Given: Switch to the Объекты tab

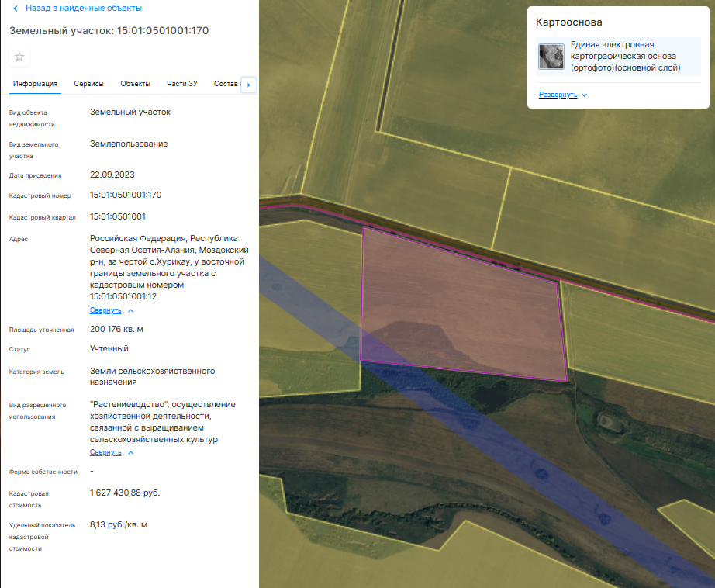Looking at the screenshot, I should 135,84.
